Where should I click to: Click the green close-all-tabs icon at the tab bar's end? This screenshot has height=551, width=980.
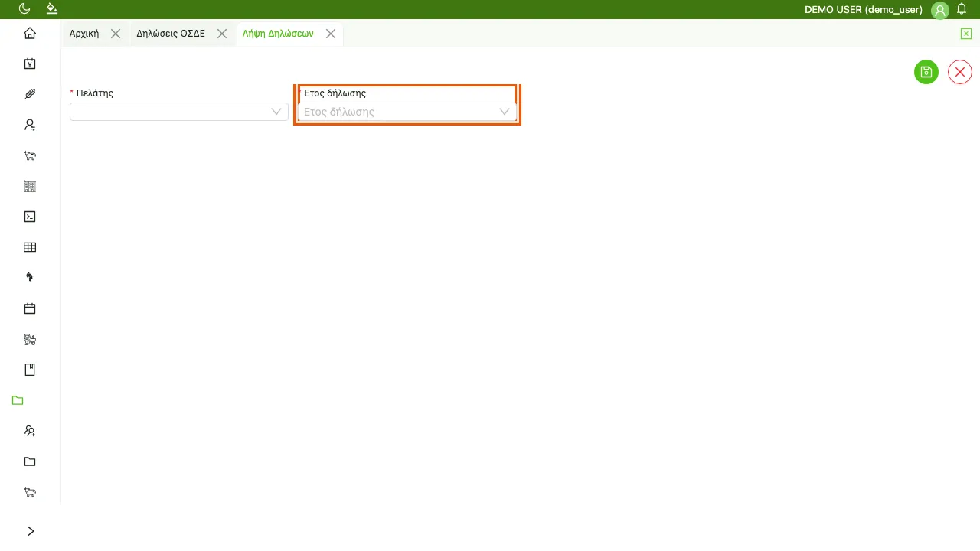click(x=966, y=34)
